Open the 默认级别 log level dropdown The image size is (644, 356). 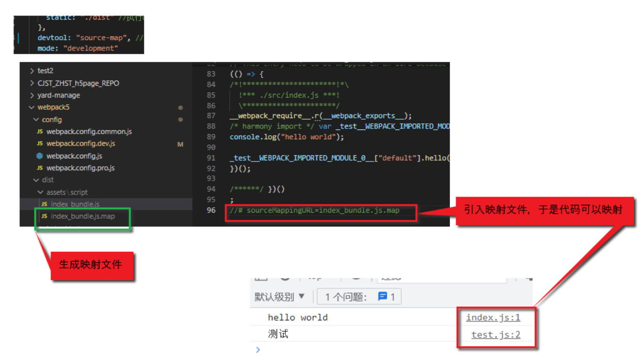pos(280,297)
